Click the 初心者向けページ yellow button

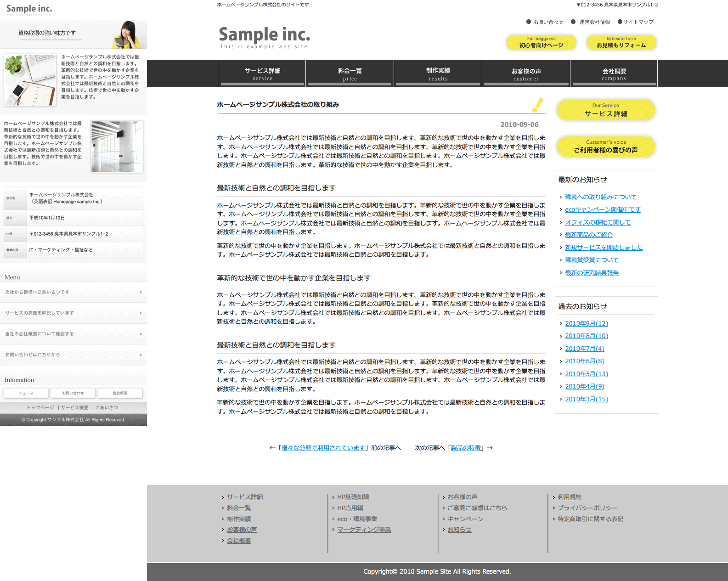click(x=541, y=42)
